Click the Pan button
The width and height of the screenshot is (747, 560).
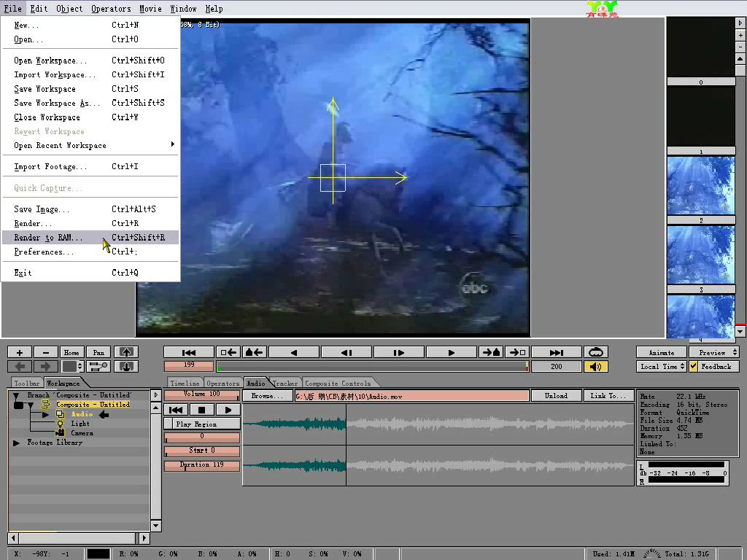[98, 352]
